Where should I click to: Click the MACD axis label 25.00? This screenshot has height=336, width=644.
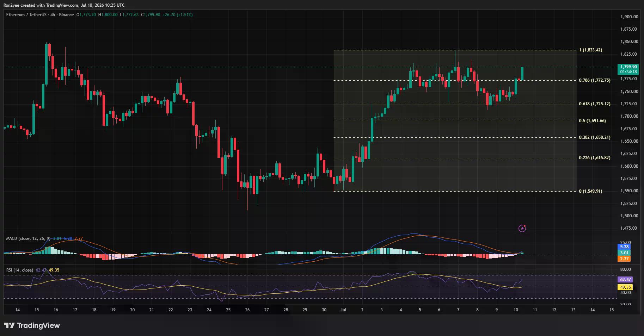(626, 243)
